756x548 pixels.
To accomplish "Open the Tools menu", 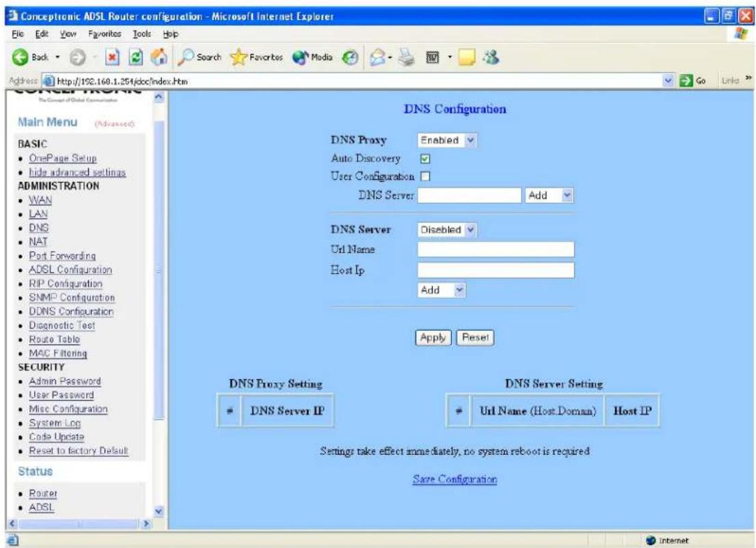I will pyautogui.click(x=141, y=34).
